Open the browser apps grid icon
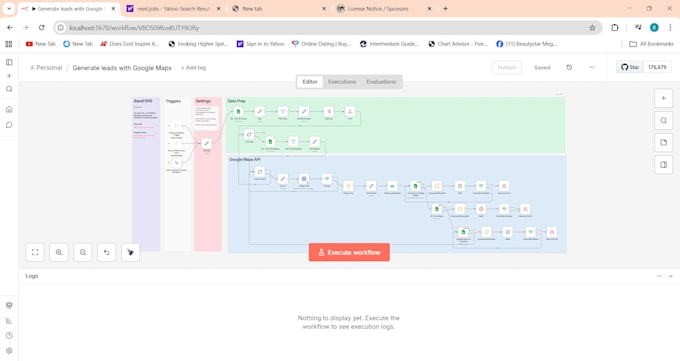The width and height of the screenshot is (680, 361). click(9, 44)
